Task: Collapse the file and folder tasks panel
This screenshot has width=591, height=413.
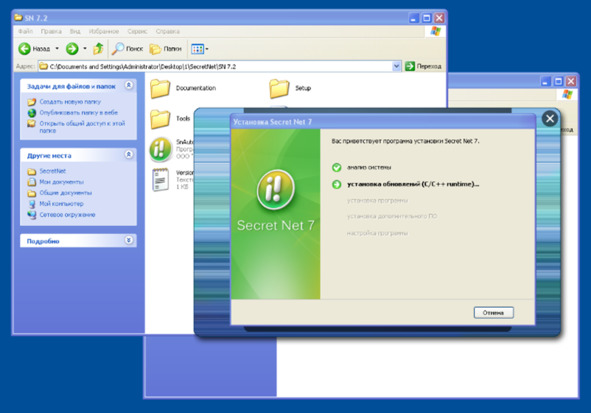Action: click(x=129, y=85)
